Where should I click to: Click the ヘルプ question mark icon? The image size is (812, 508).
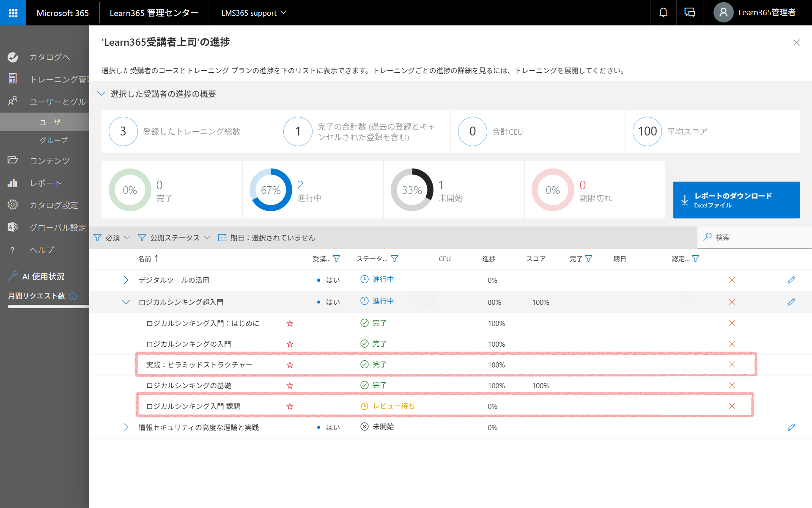[x=13, y=250]
